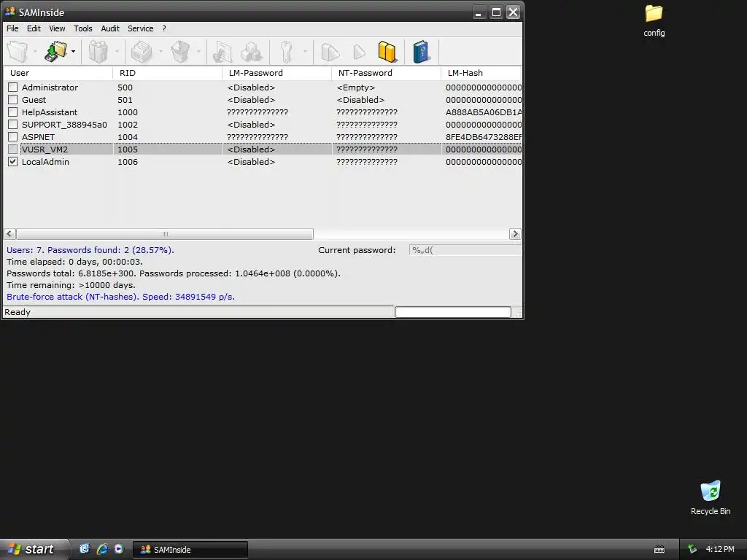Click the stacked cubes toolbar icon
Screen dimensions: 747x560
point(251,52)
